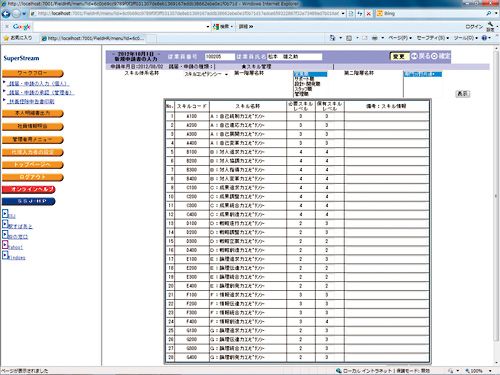Click the 本人明細書出力 orange button
Image resolution: width=500 pixels, height=375 pixels.
[32, 113]
